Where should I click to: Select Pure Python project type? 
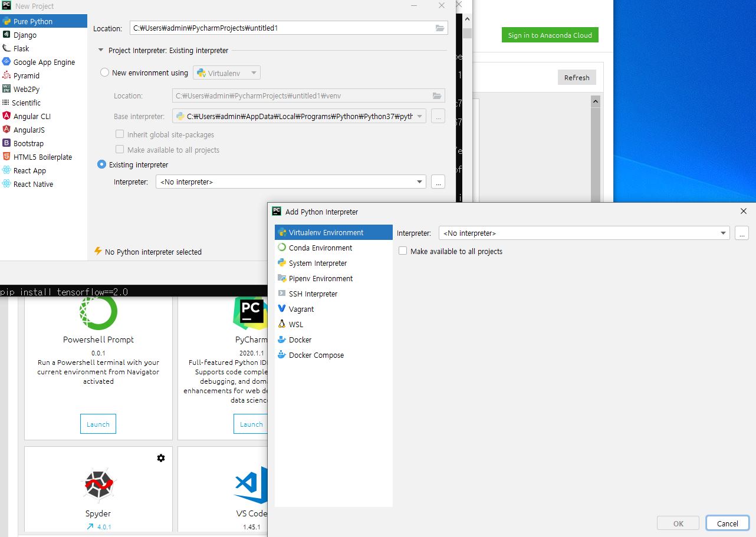click(44, 21)
